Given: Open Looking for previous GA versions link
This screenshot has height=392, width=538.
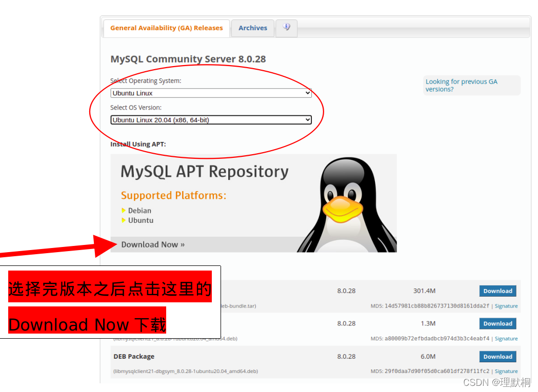Looking at the screenshot, I should pyautogui.click(x=461, y=86).
